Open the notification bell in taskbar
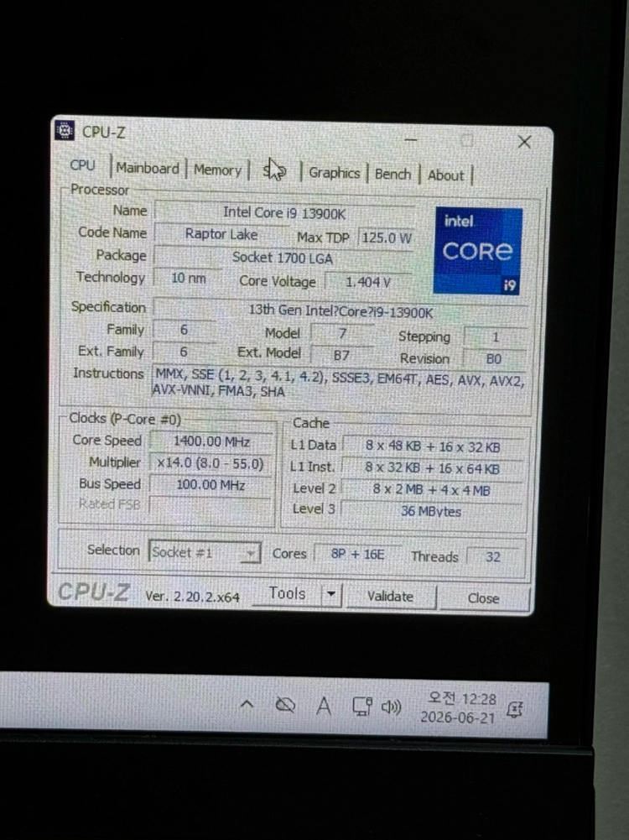The width and height of the screenshot is (629, 840). [x=514, y=709]
